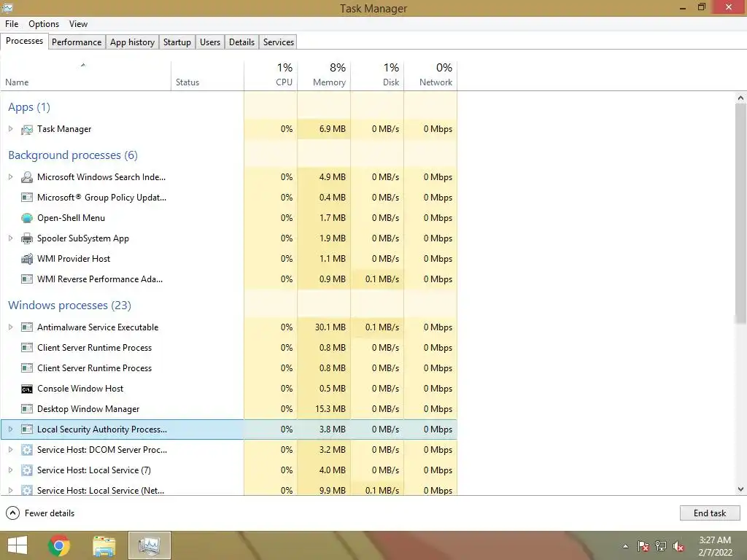Screen dimensions: 747x560
Task: Click the Microsoft Windows Search Indexer icon
Action: point(27,177)
